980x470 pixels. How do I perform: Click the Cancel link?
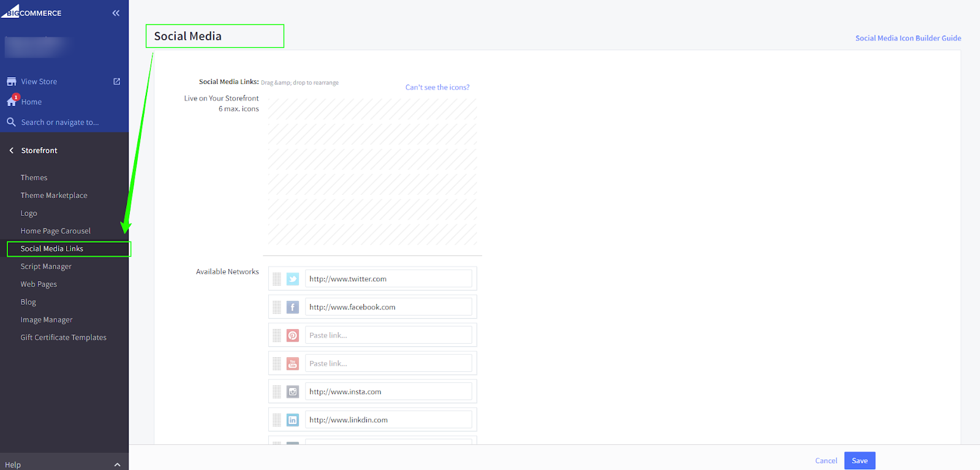[x=826, y=461]
